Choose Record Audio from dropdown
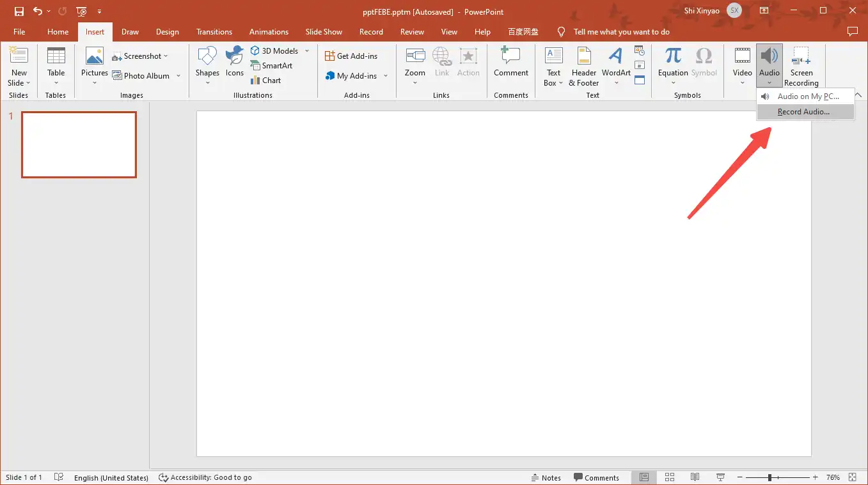 (805, 112)
